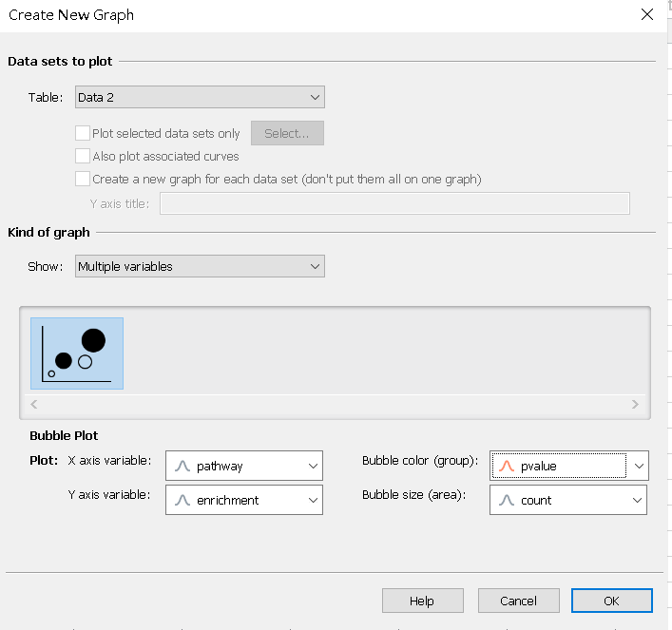This screenshot has width=672, height=630.
Task: Click the Cancel button
Action: (x=519, y=601)
